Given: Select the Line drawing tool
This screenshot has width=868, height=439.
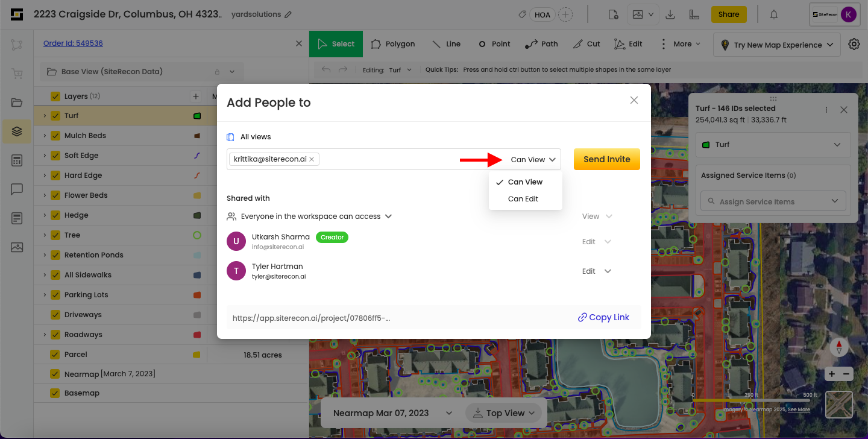Looking at the screenshot, I should click(x=446, y=44).
